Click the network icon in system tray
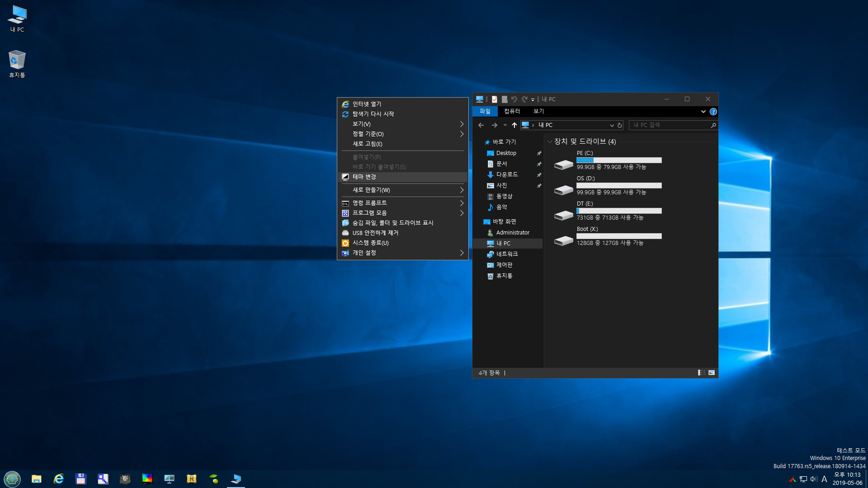This screenshot has width=868, height=488. [x=803, y=479]
